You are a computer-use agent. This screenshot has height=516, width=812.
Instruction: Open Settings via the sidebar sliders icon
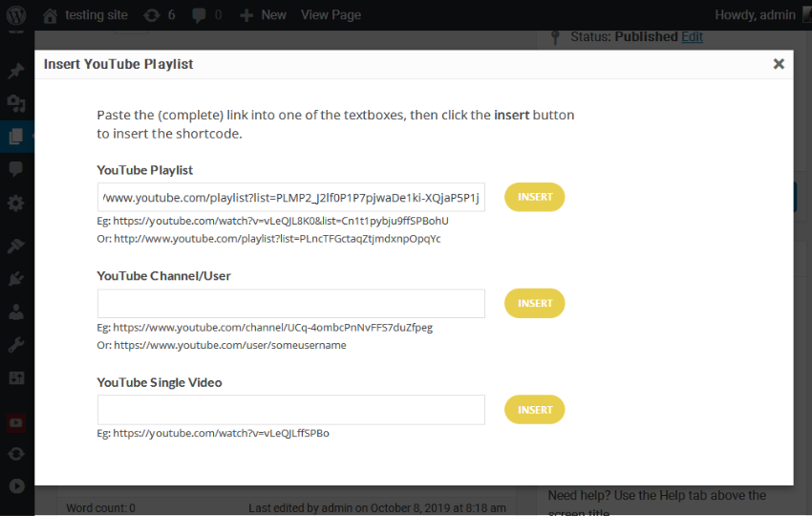(x=16, y=377)
